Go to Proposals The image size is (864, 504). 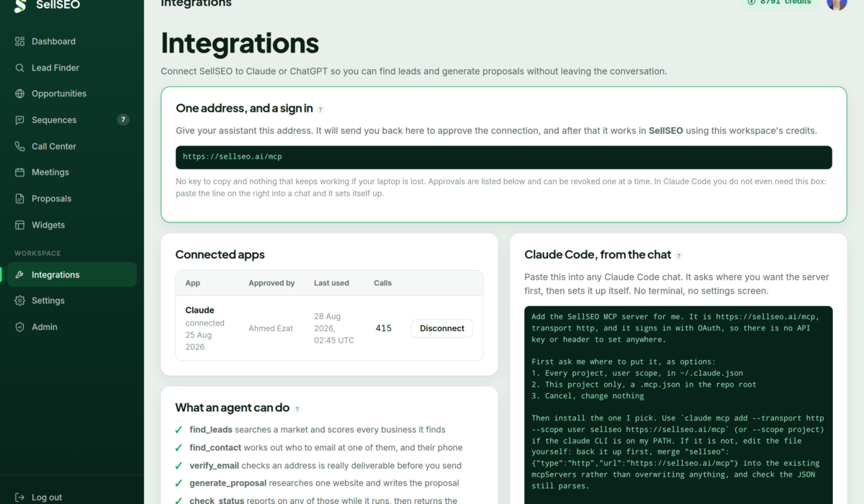point(72,199)
